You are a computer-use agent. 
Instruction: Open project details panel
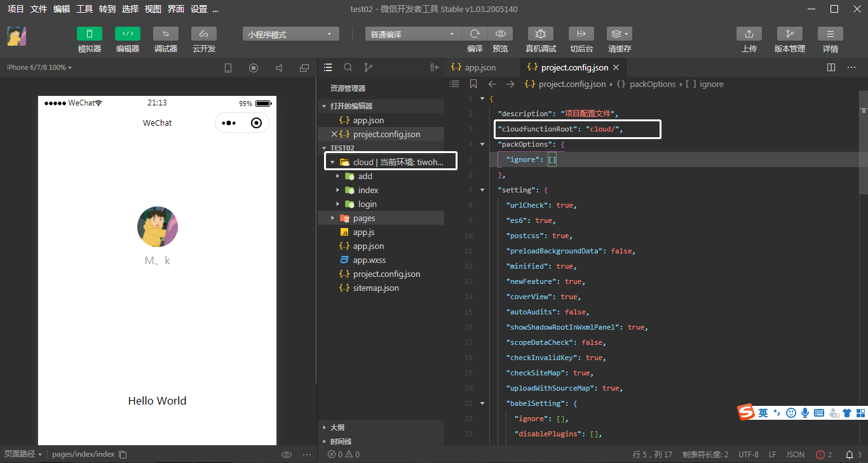click(x=831, y=34)
